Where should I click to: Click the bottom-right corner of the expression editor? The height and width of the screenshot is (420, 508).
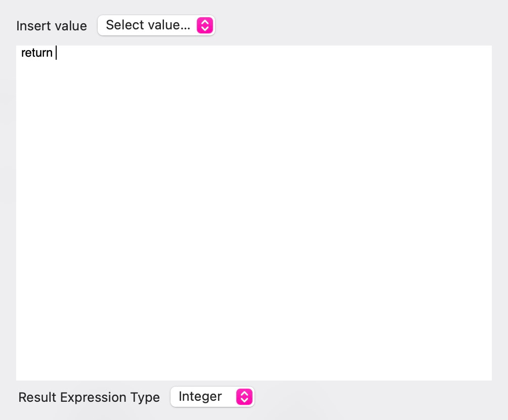click(488, 376)
